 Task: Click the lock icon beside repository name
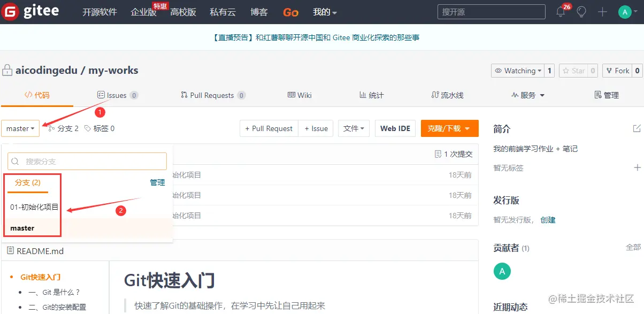click(7, 70)
